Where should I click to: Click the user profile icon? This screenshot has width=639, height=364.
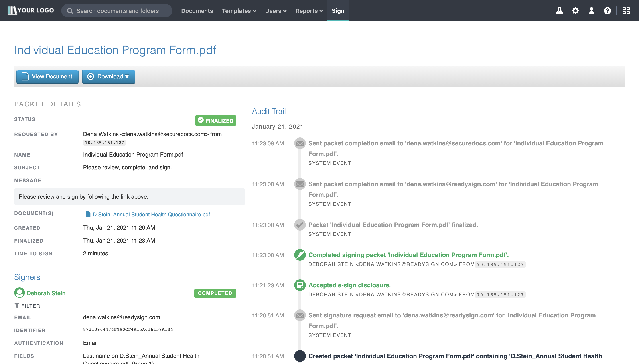[591, 11]
